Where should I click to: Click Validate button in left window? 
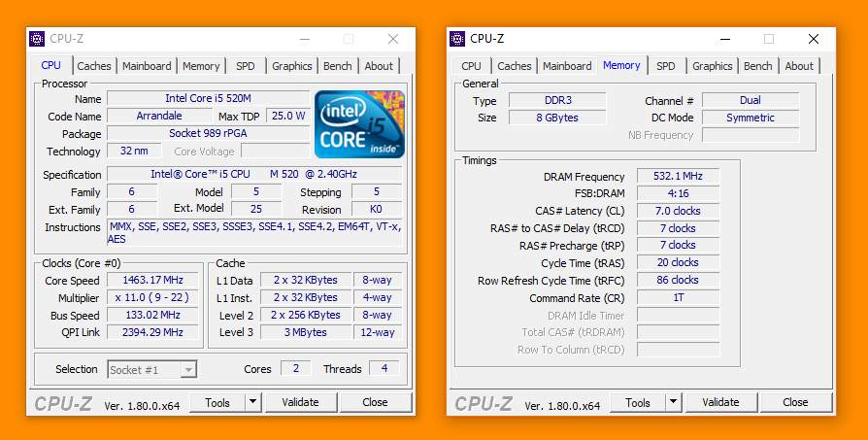point(301,402)
